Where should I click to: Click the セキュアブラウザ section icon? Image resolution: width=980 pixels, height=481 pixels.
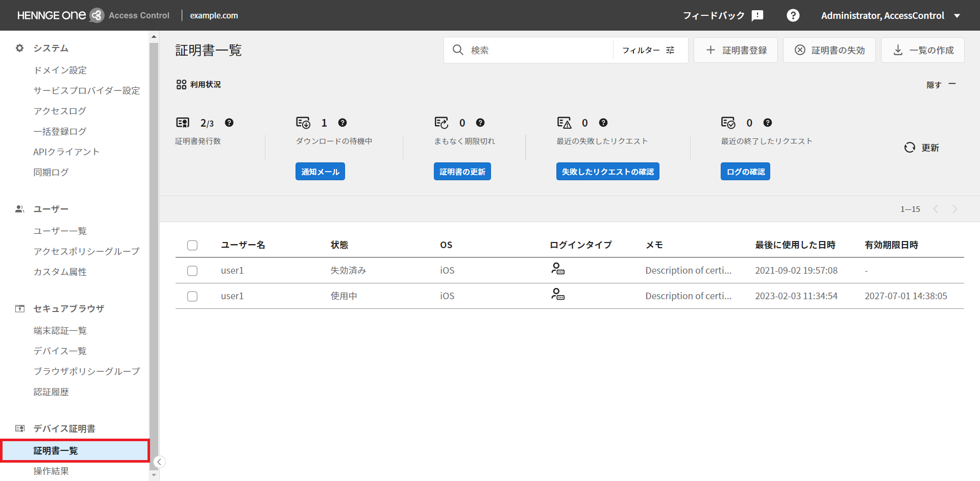20,308
